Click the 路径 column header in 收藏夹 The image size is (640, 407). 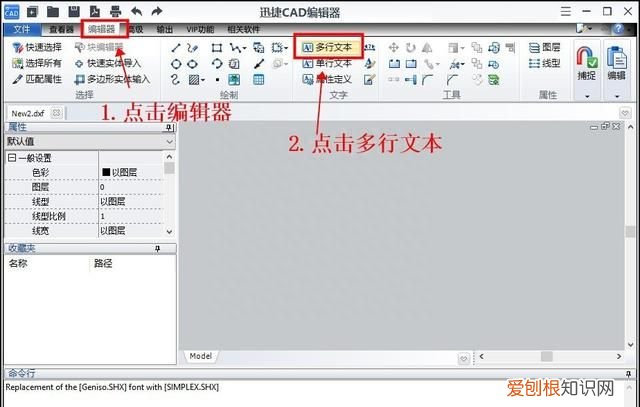point(103,264)
